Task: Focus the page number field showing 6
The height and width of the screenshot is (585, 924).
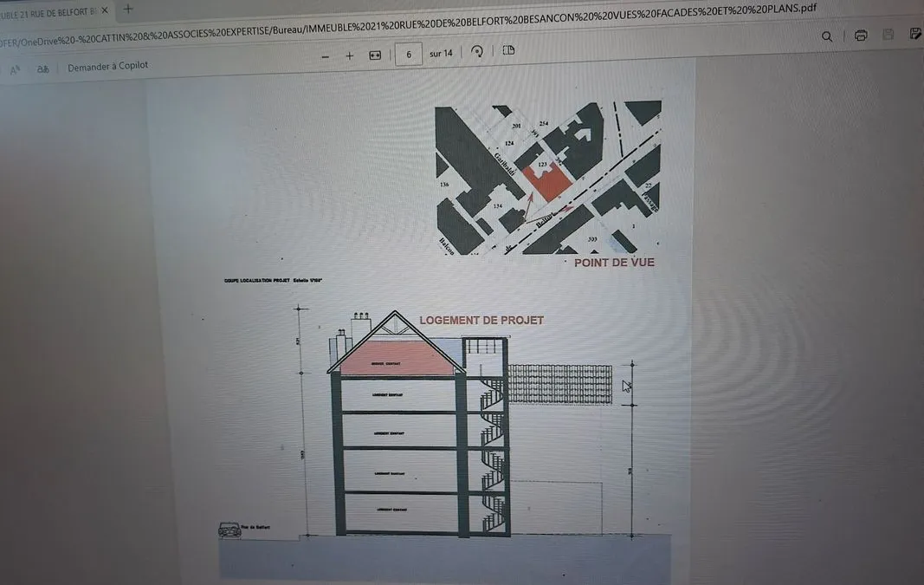Action: (x=409, y=55)
